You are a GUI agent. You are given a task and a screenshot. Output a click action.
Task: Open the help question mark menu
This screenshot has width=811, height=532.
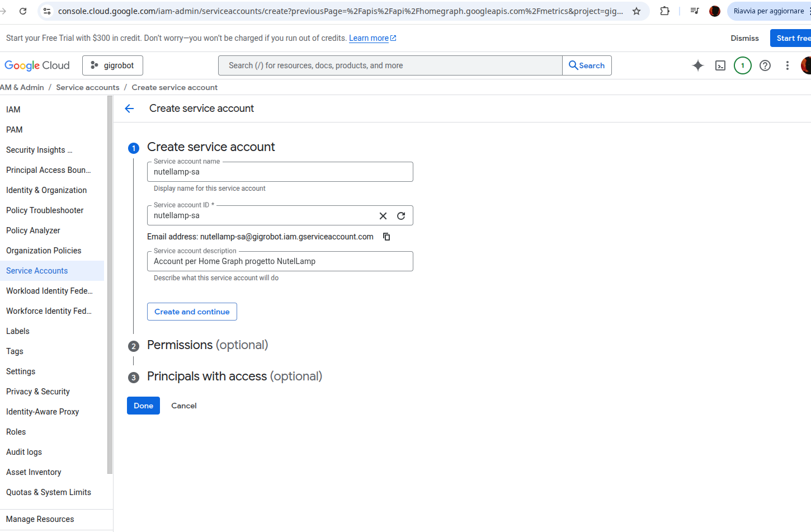[x=765, y=65]
